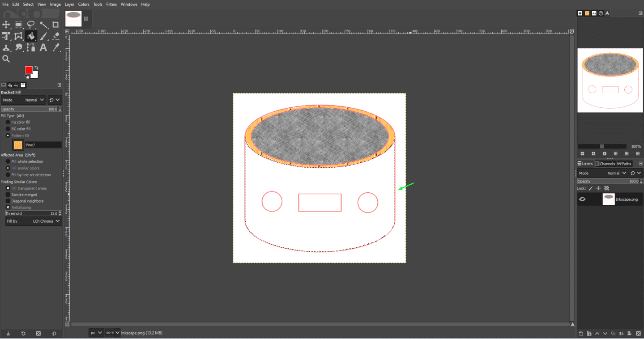Open layer mode-group switcher dropdown
The image size is (644, 339).
pos(636,173)
